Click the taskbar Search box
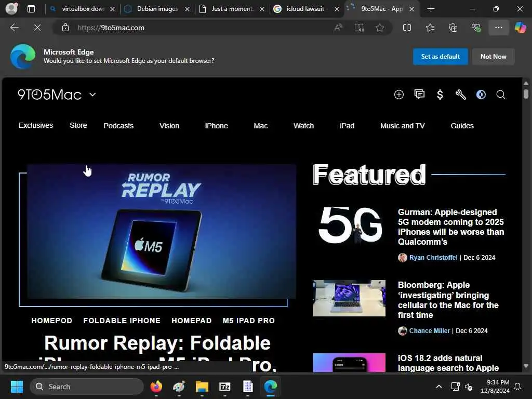 click(x=87, y=387)
